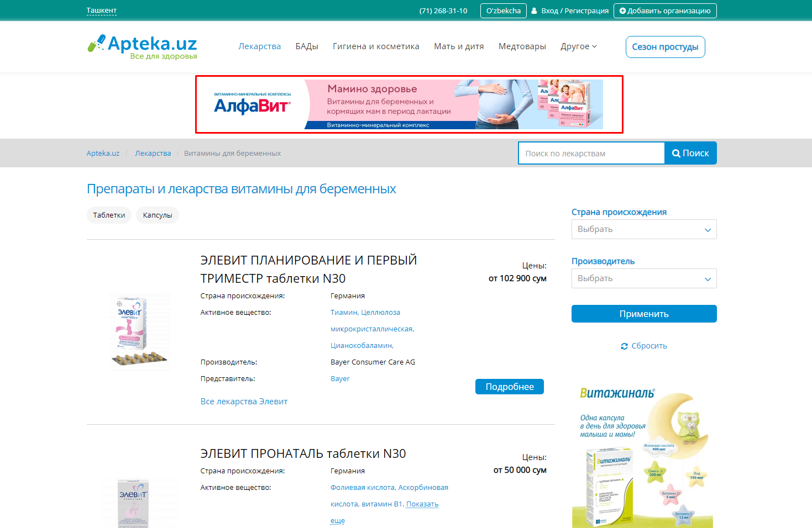
Task: Click Подробнее for Элевит Планирование
Action: [510, 387]
